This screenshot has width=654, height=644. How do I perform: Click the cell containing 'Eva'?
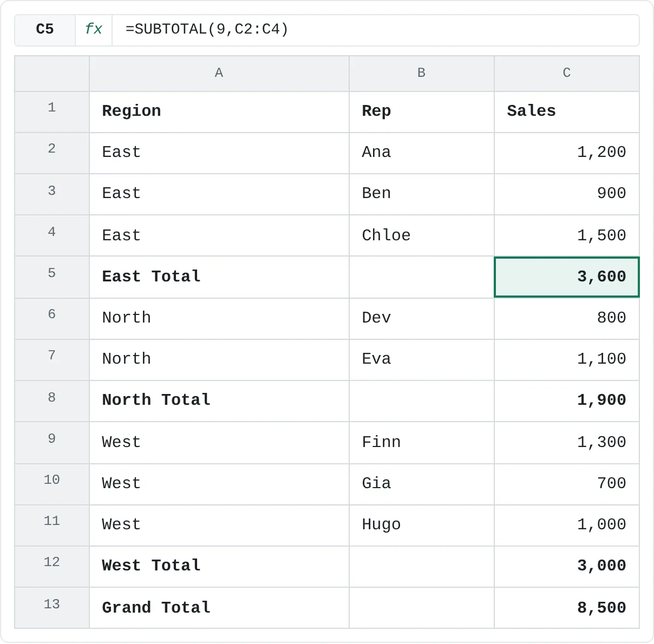[422, 360]
